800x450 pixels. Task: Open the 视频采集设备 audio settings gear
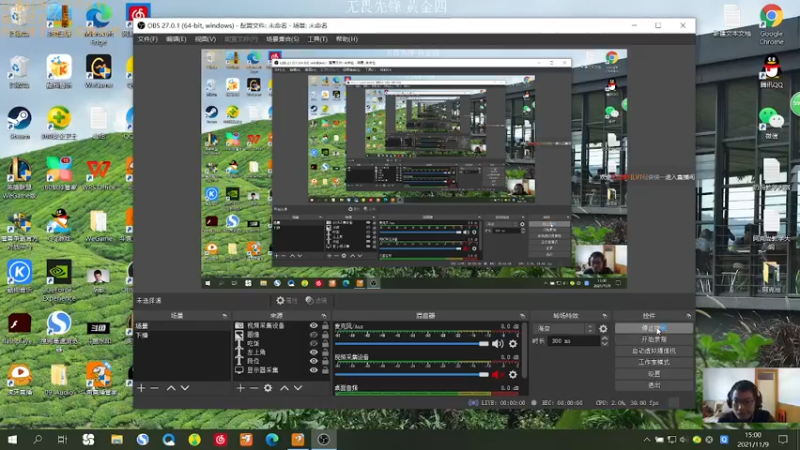click(513, 374)
